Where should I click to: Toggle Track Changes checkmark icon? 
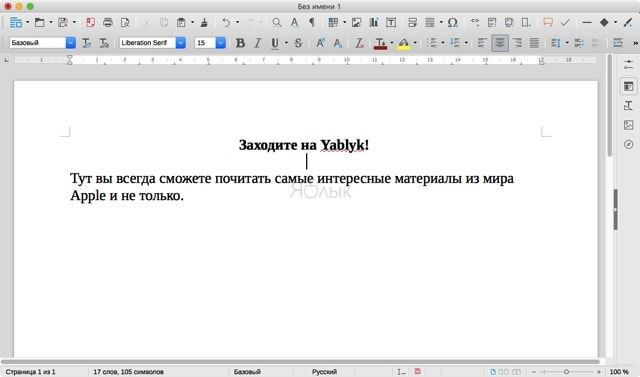coord(565,22)
